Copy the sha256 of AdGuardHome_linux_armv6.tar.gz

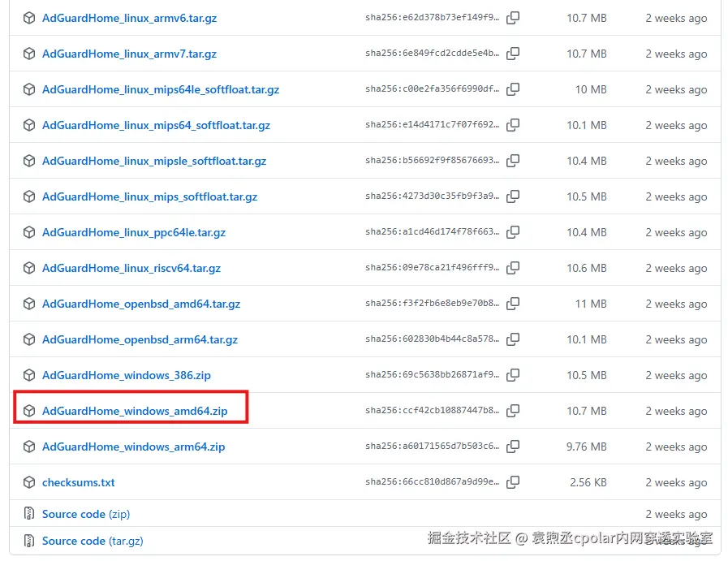click(x=513, y=18)
